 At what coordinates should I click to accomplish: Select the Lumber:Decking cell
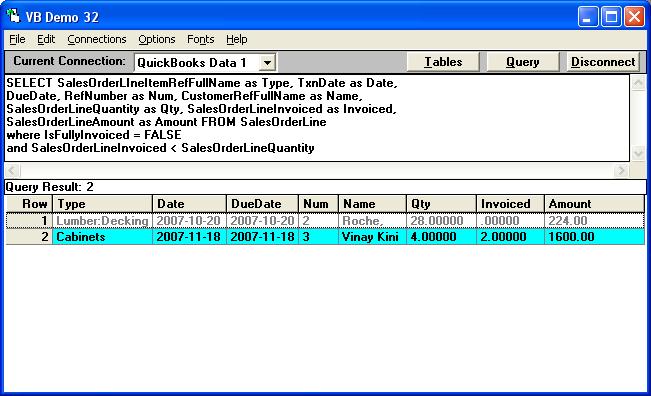coord(103,220)
